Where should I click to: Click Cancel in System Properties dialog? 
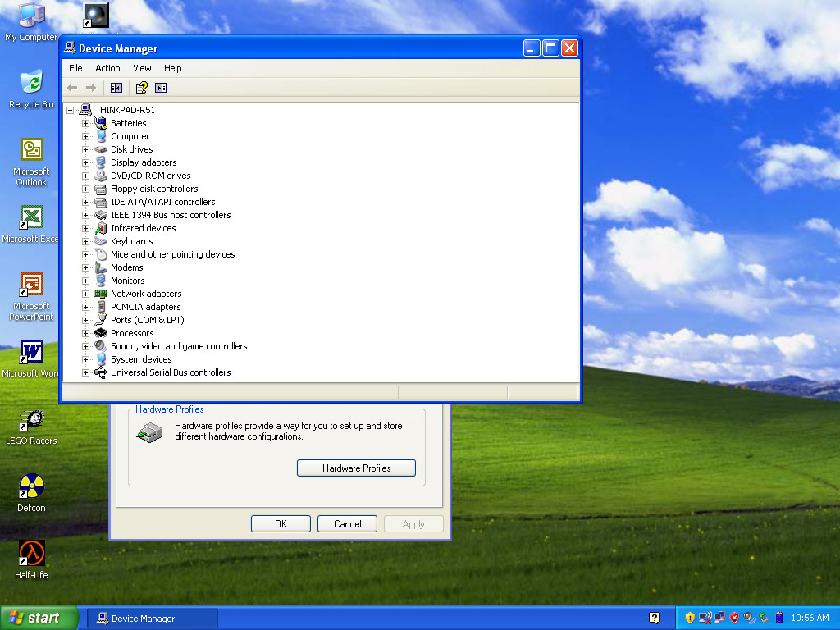(x=347, y=524)
